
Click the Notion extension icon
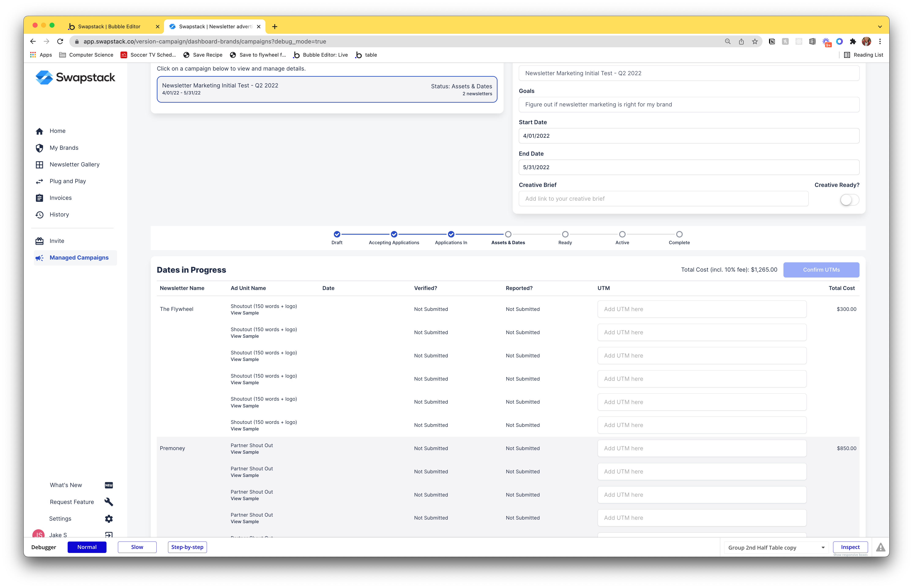772,41
